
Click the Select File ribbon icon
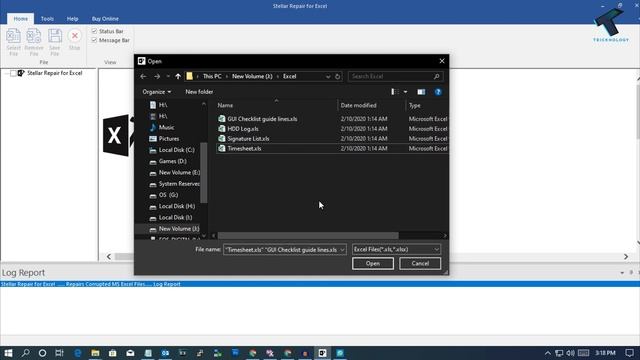click(13, 42)
